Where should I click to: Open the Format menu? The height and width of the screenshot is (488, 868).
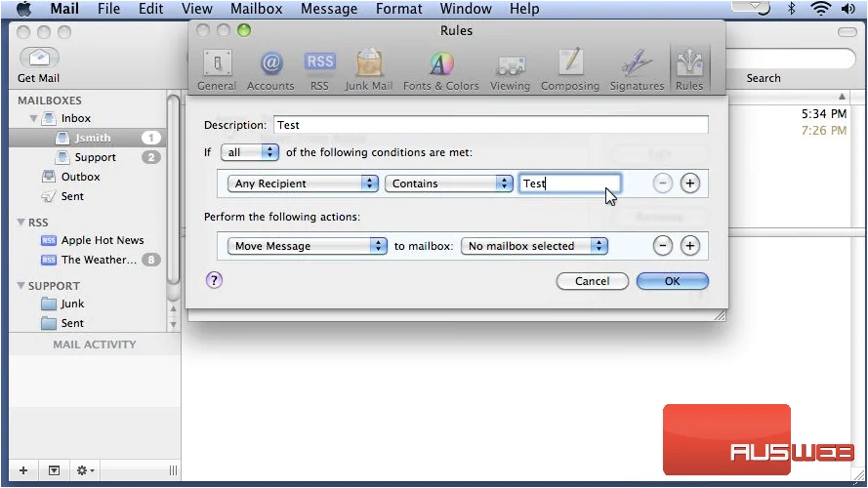point(398,9)
